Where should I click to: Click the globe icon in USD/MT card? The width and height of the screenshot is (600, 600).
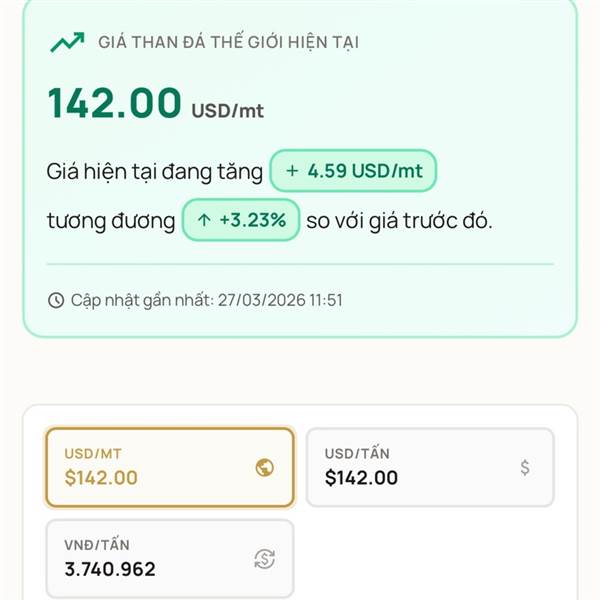click(x=264, y=467)
